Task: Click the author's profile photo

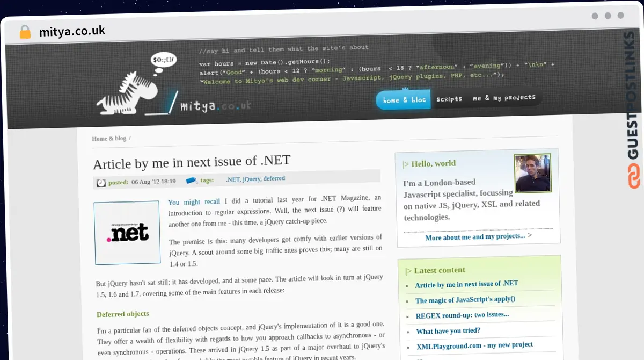Action: coord(532,173)
